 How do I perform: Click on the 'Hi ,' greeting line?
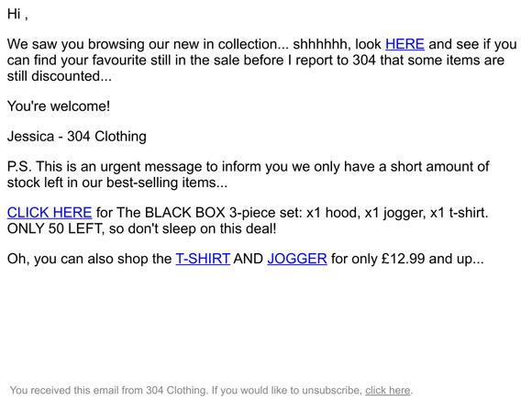point(17,14)
